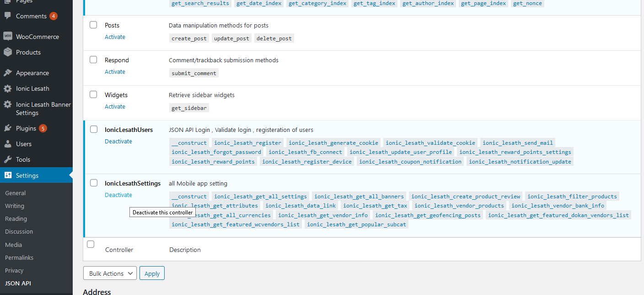Deactivate the IonicLesathSettings controller
Viewport: 644px width, 295px height.
(x=118, y=195)
